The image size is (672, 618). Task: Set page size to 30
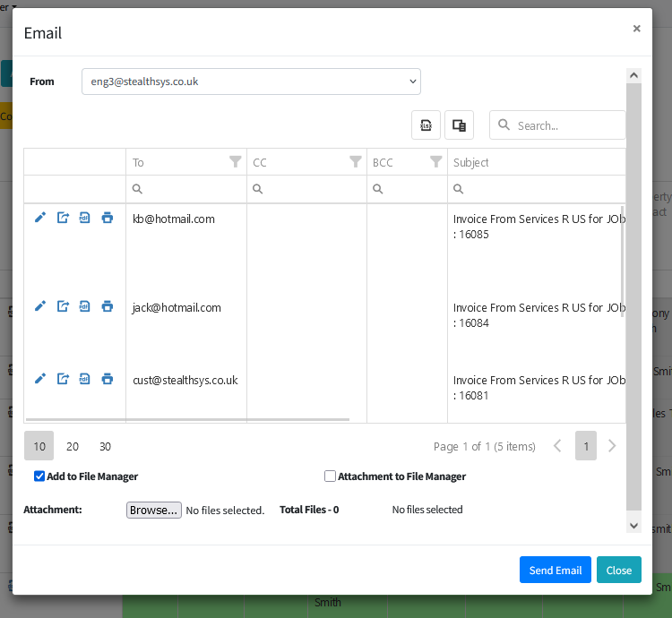106,446
